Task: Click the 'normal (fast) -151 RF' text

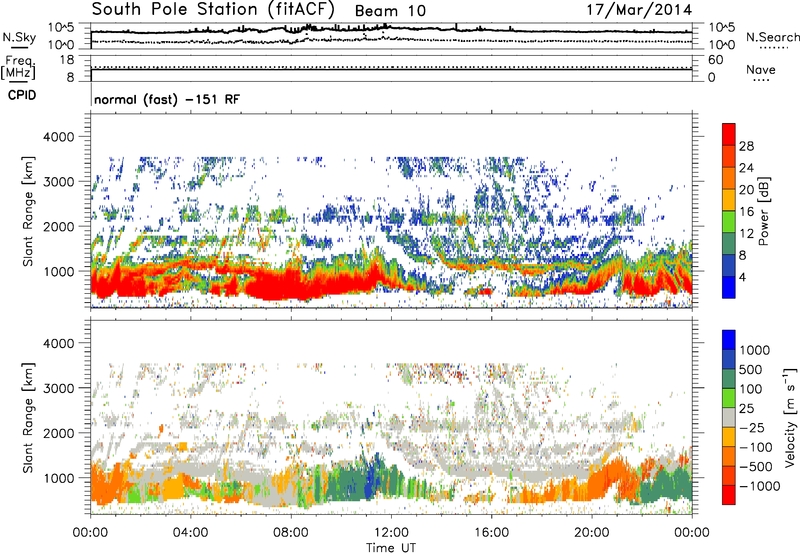Action: click(x=167, y=99)
